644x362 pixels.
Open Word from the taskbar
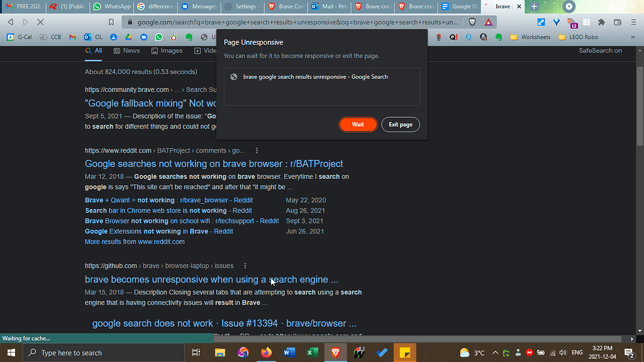(x=289, y=353)
